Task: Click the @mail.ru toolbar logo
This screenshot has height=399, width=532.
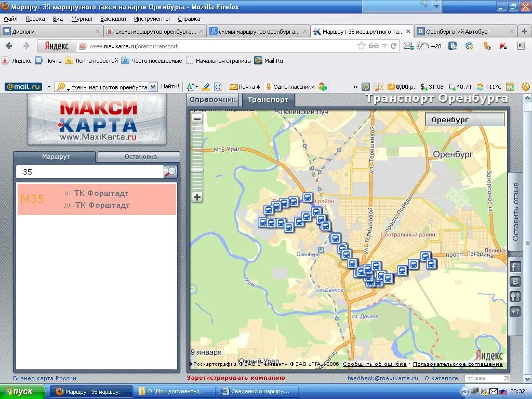Action: click(23, 87)
